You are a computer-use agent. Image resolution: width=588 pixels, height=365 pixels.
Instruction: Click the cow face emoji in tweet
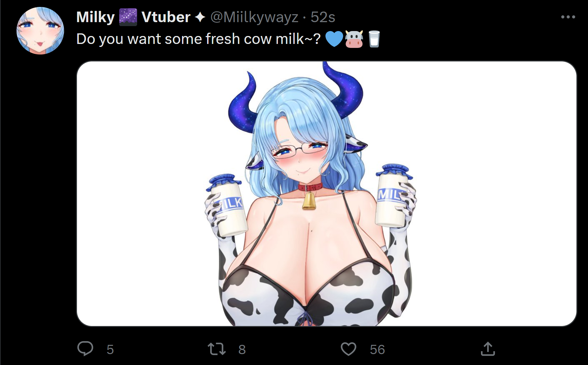(x=354, y=39)
